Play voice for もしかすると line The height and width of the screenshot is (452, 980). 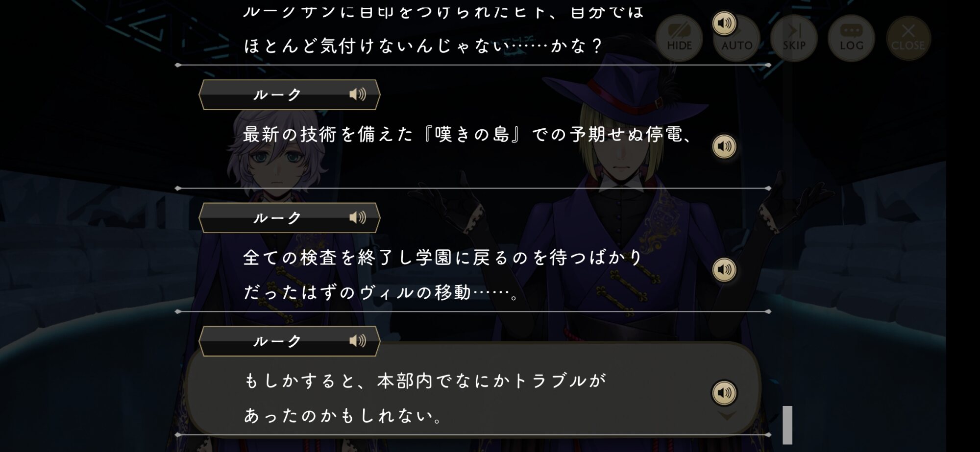pyautogui.click(x=724, y=393)
